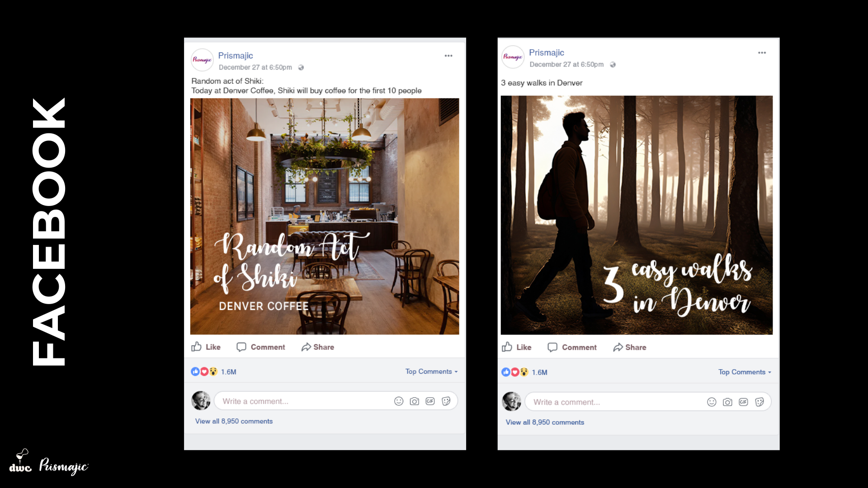Click the Prismajic avatar on the coffee post

coord(202,60)
